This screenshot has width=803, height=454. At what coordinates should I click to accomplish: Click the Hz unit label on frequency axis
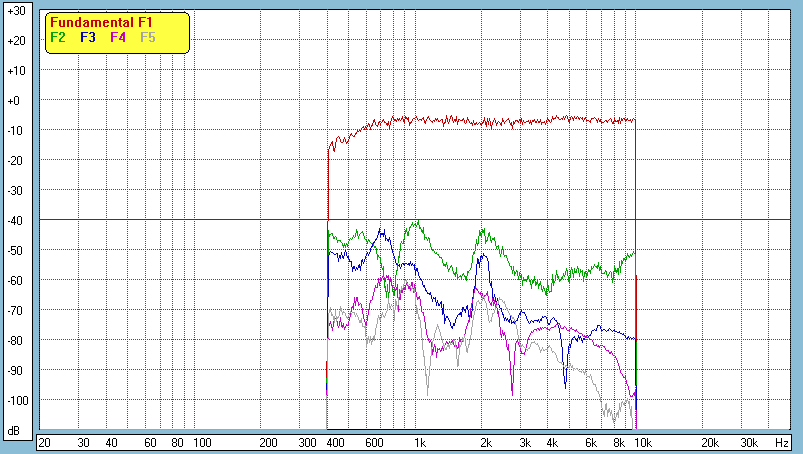pos(782,442)
